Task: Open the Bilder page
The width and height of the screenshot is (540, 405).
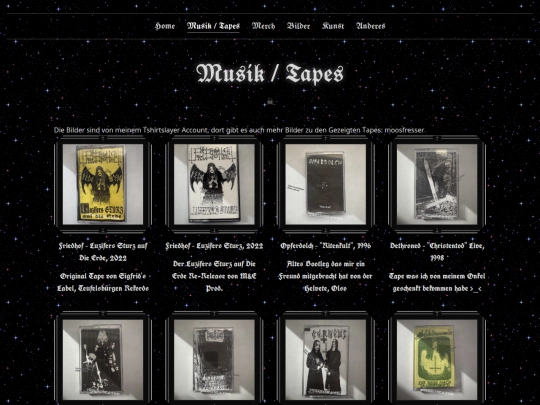Action: coord(299,26)
